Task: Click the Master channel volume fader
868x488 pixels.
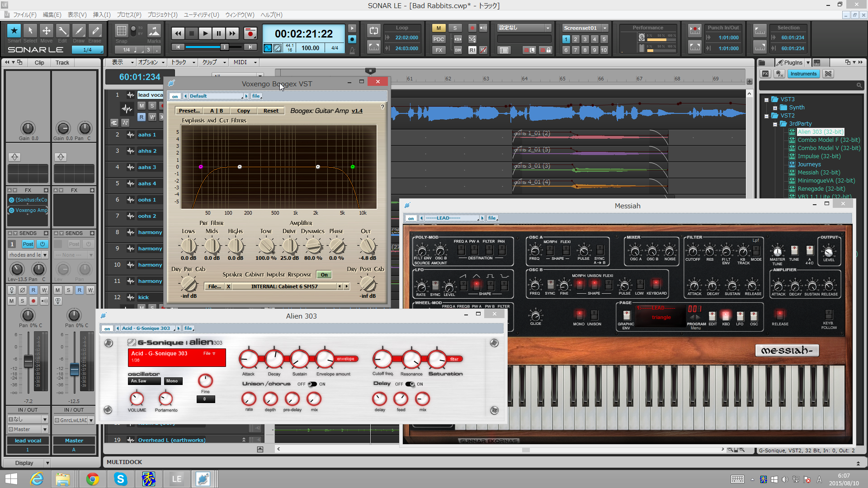Action: pos(74,369)
